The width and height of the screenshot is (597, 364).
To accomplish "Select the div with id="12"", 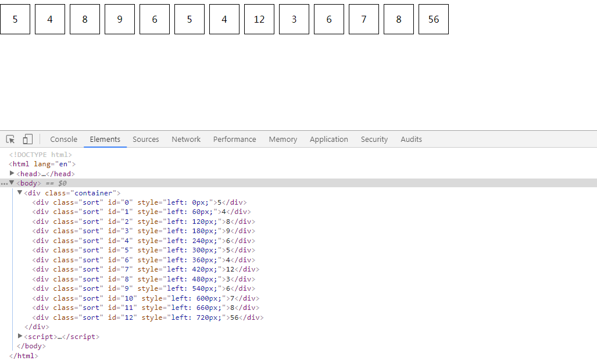I will (x=148, y=317).
